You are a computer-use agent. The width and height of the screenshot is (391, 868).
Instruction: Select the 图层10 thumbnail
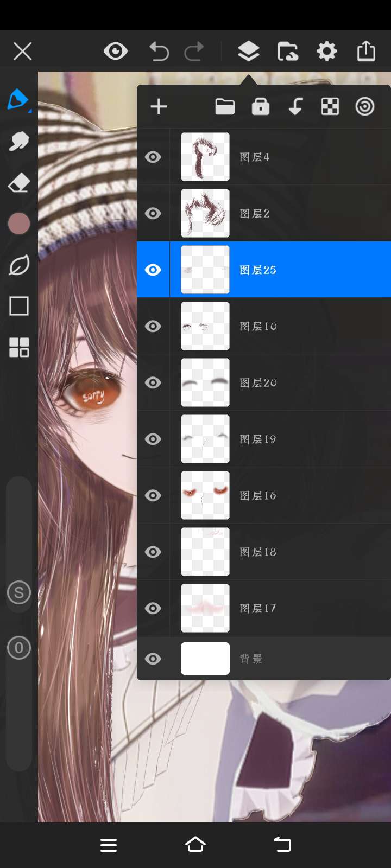pos(205,326)
